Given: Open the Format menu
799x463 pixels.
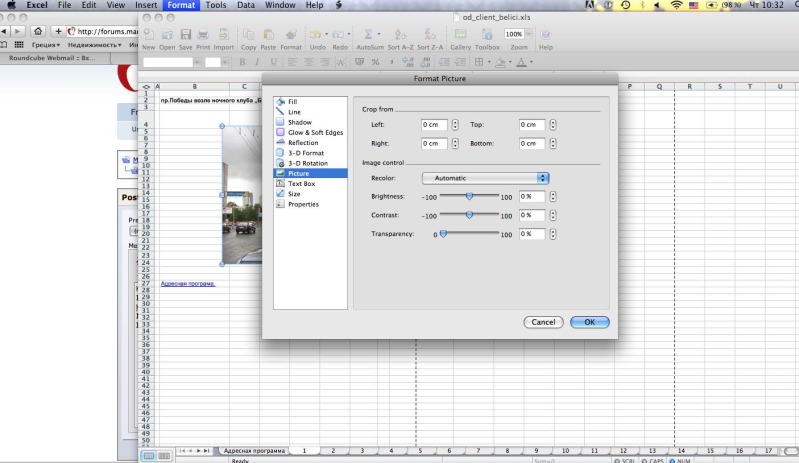Looking at the screenshot, I should click(181, 6).
